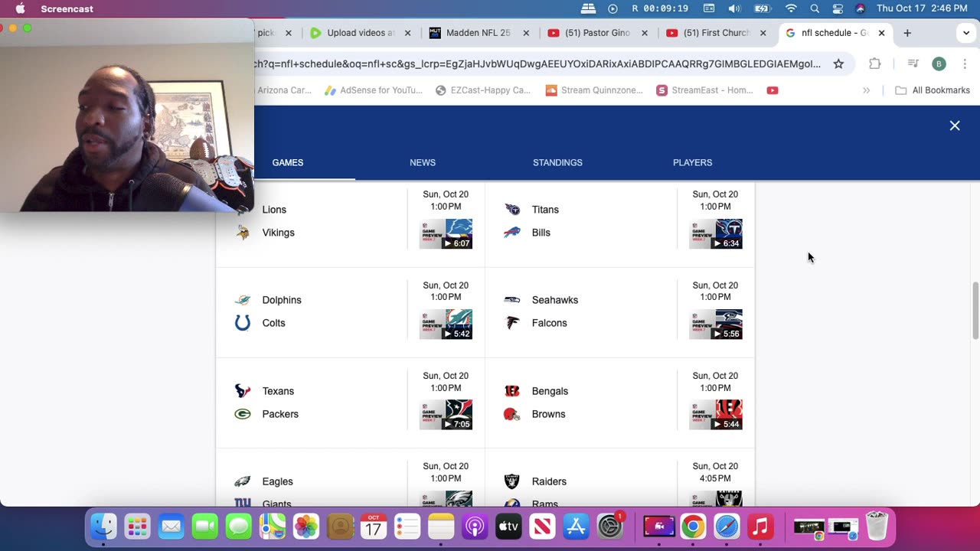The height and width of the screenshot is (551, 980).
Task: Click the Bills team name
Action: coord(541,233)
